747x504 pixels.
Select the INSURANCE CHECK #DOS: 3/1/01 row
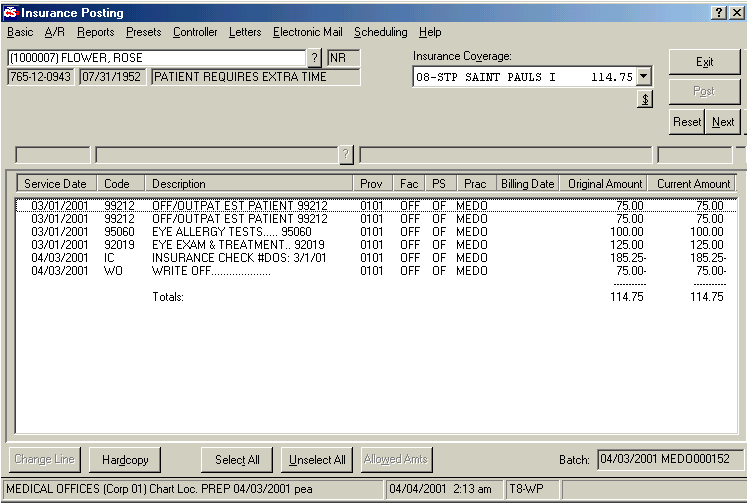coord(376,258)
